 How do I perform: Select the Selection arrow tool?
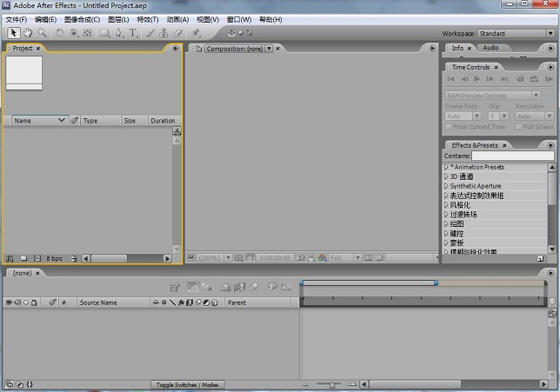click(14, 33)
